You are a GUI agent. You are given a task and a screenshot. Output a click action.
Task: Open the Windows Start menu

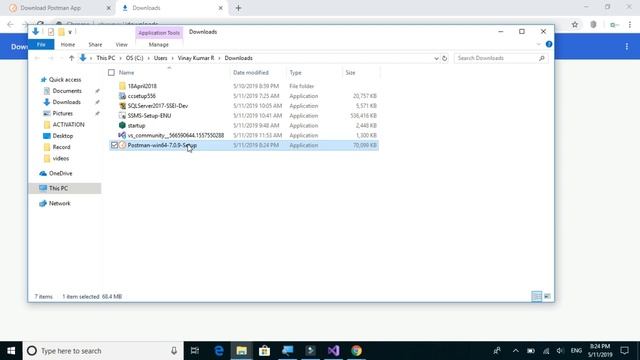11,351
